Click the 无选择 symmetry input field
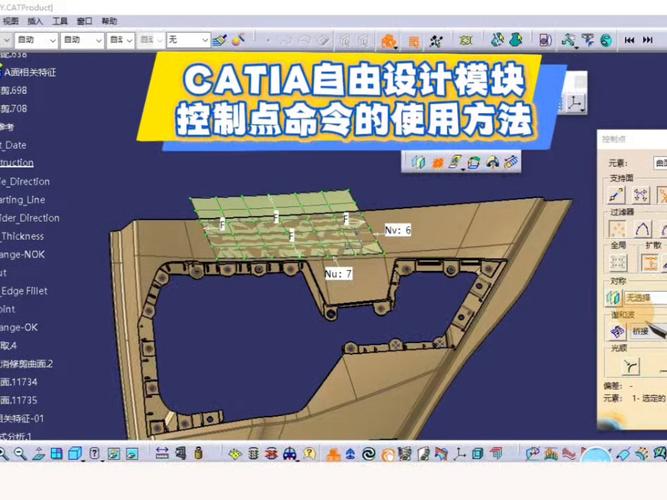 click(x=645, y=298)
